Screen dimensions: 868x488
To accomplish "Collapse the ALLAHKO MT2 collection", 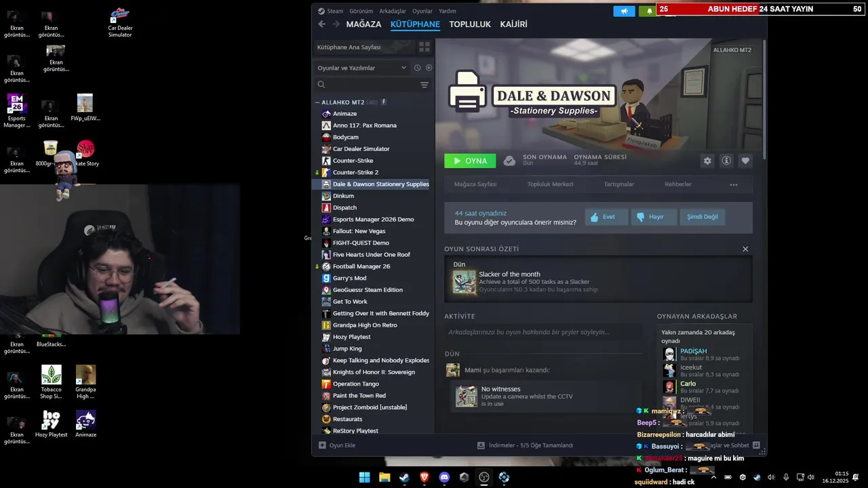I will tap(317, 102).
